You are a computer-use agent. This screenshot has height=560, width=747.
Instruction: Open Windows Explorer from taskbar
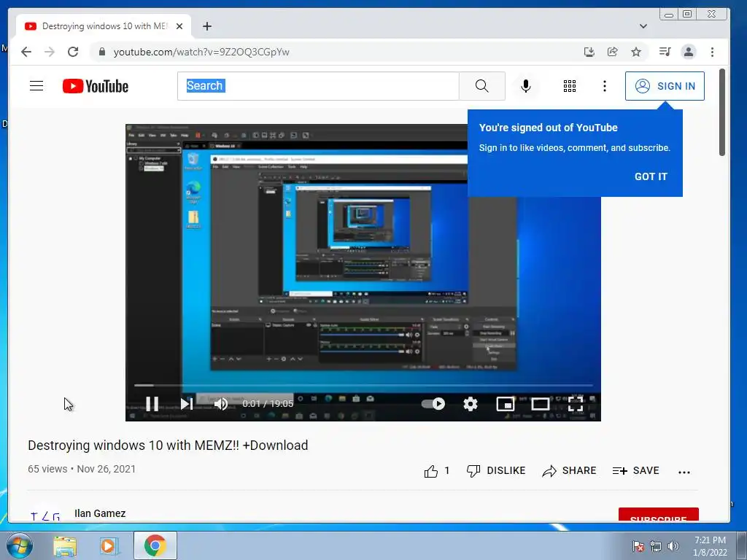click(65, 545)
